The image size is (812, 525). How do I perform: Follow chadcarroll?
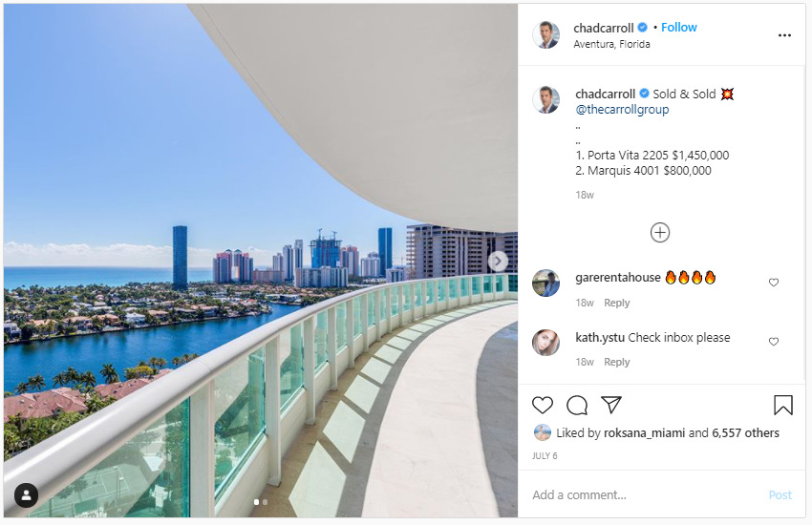pyautogui.click(x=679, y=28)
